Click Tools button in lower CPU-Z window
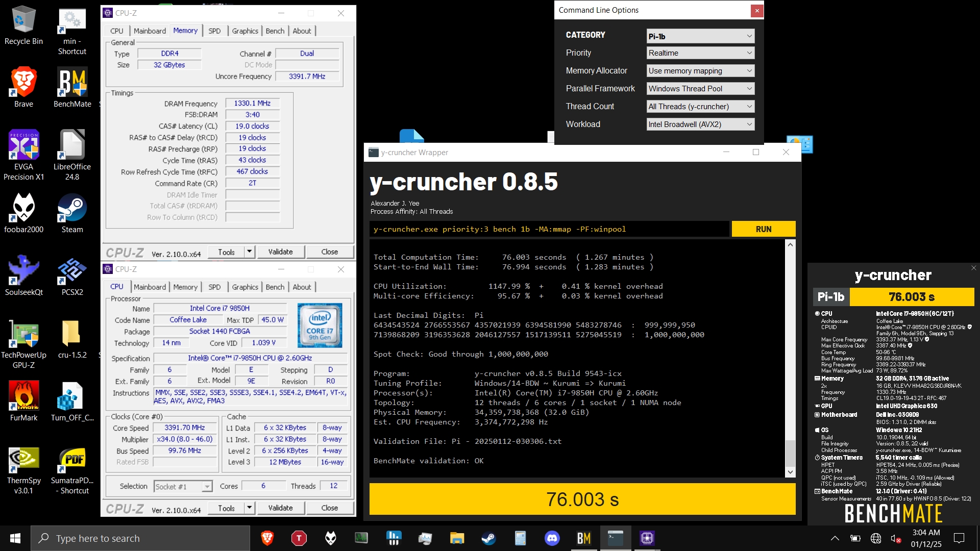980x551 pixels. [226, 508]
